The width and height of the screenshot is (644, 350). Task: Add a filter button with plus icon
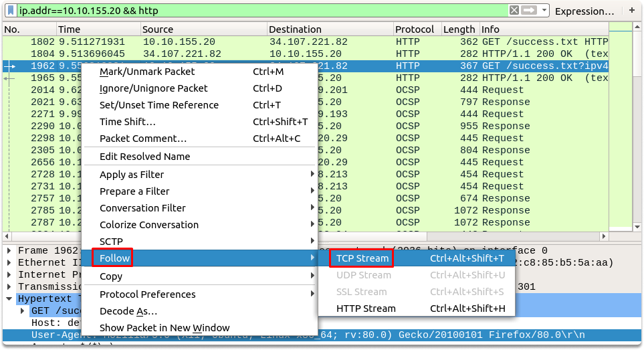point(632,10)
